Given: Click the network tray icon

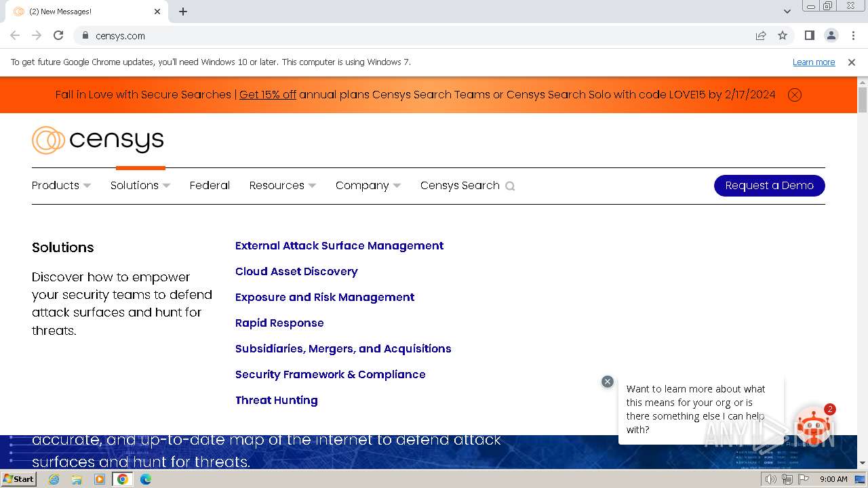Looking at the screenshot, I should click(x=787, y=479).
